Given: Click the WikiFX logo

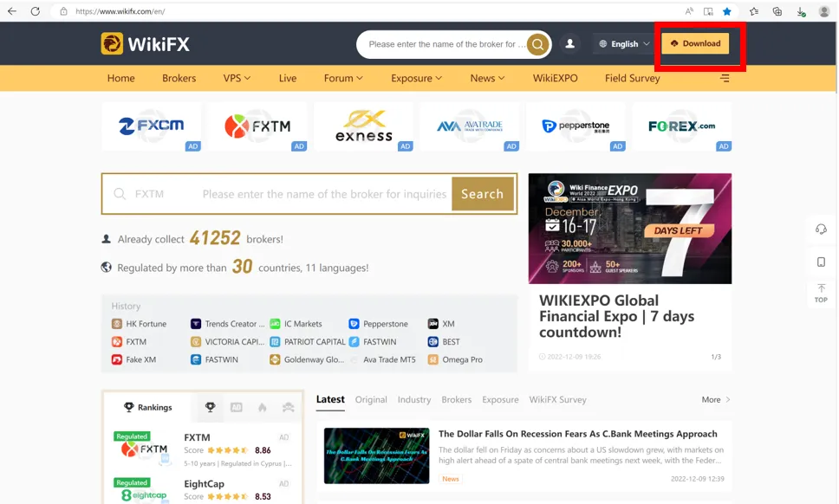Looking at the screenshot, I should tap(145, 44).
